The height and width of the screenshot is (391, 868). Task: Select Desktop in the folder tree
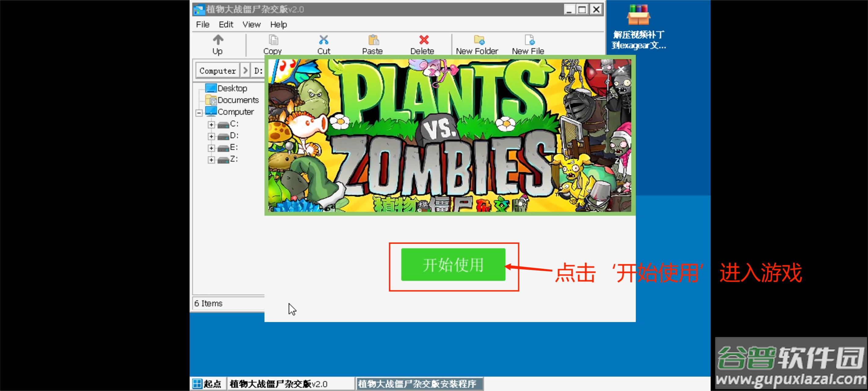[x=232, y=88]
